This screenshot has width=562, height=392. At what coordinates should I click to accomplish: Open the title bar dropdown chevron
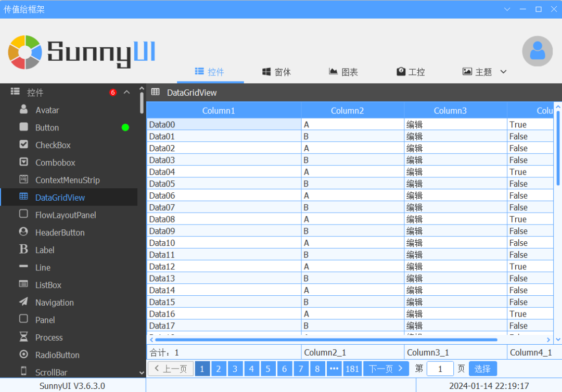pos(507,9)
